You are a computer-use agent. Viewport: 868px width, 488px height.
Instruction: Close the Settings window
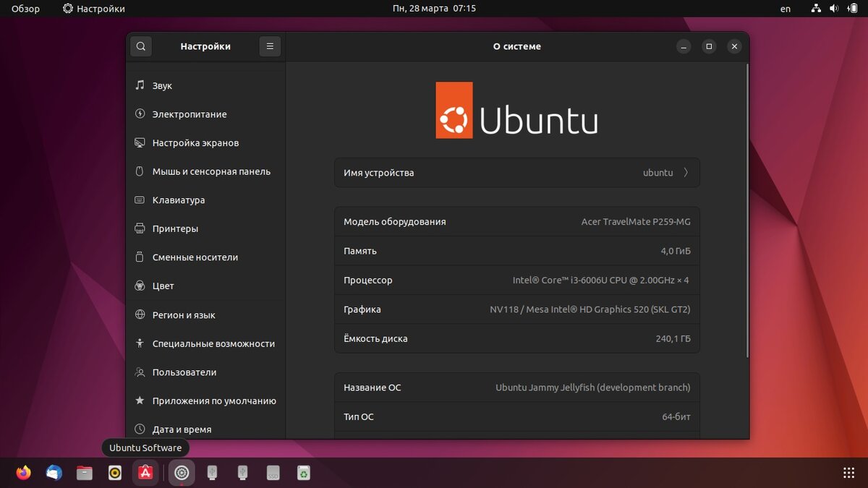734,46
